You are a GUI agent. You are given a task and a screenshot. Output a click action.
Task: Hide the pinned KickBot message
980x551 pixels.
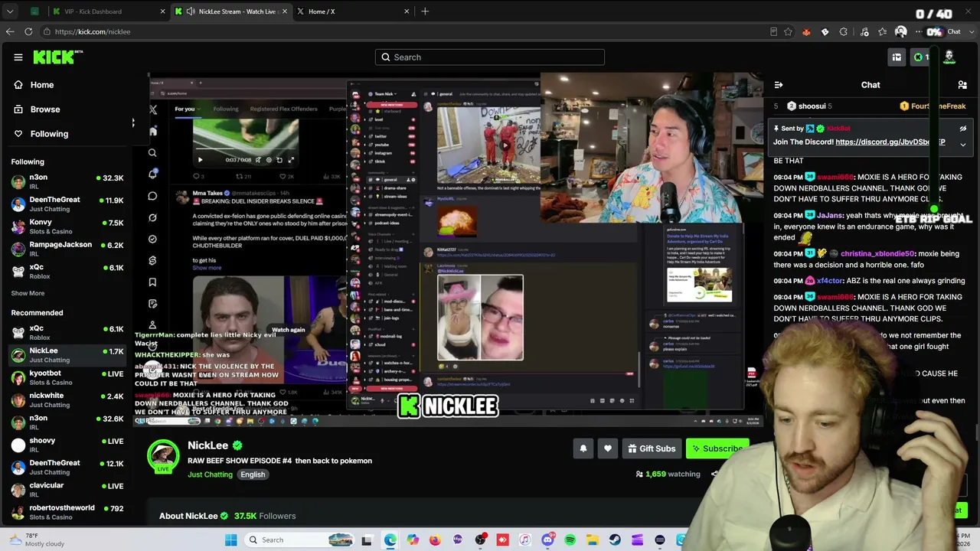(x=963, y=129)
